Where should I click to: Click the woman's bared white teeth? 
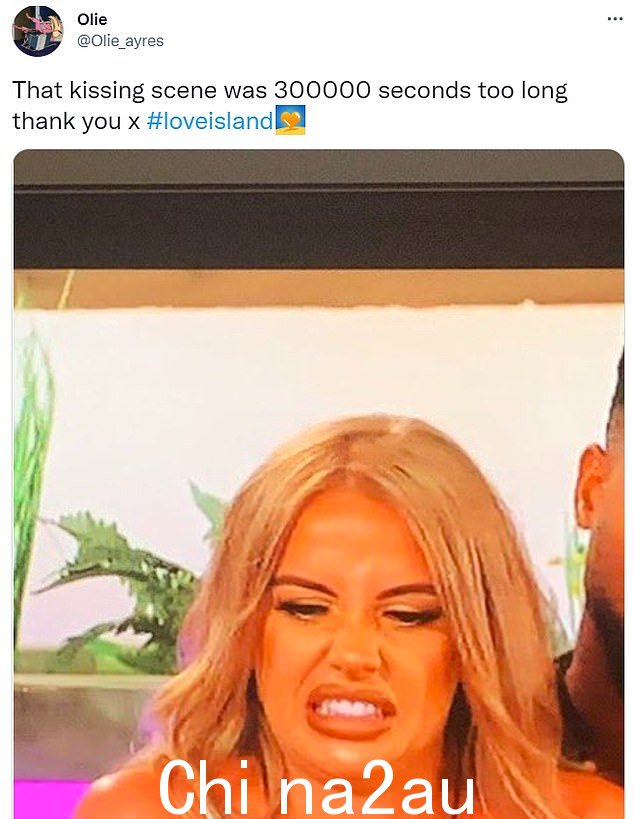tap(351, 708)
